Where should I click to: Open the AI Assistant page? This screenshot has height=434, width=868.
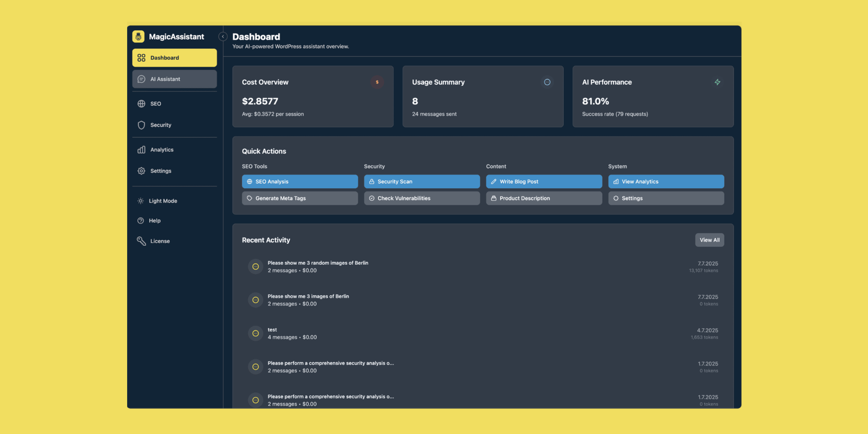click(174, 79)
